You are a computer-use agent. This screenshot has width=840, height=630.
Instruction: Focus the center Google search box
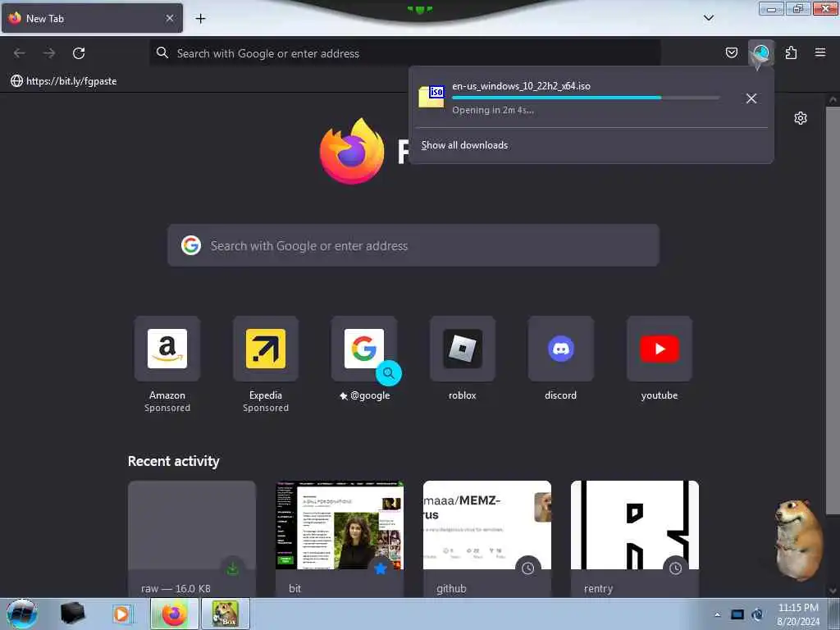413,245
